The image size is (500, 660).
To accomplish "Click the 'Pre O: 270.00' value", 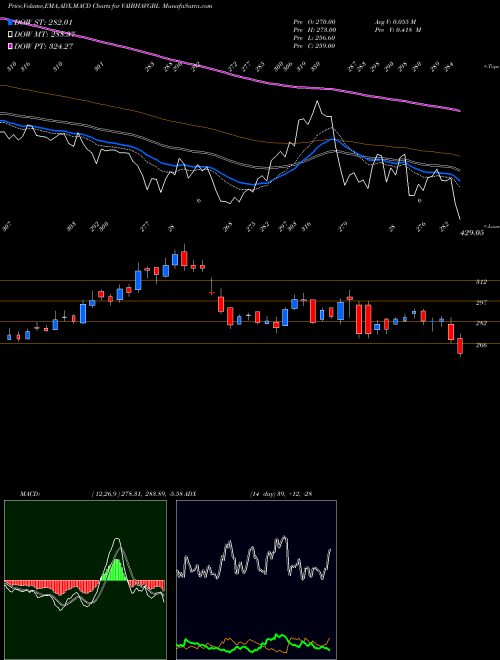I will click(x=314, y=22).
